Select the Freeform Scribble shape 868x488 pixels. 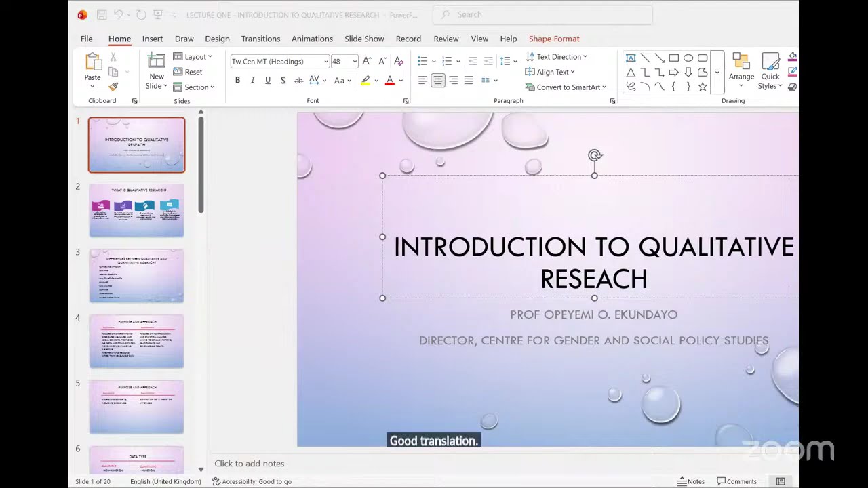point(631,87)
